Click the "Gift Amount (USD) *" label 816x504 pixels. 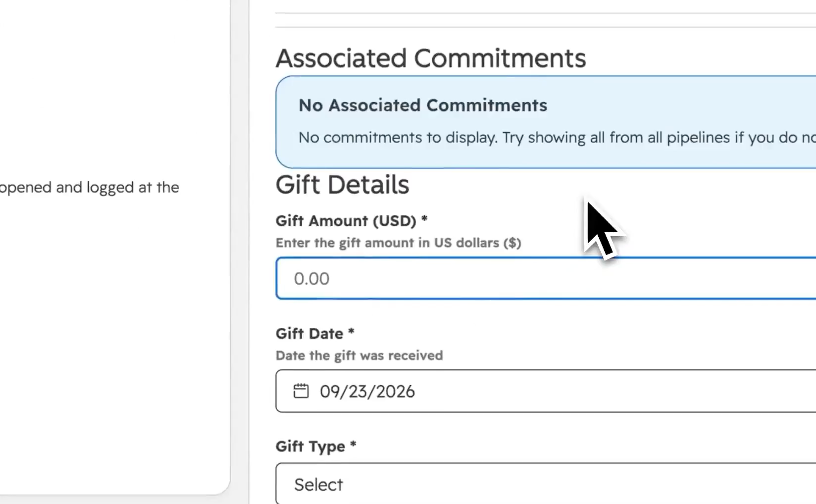pos(352,220)
